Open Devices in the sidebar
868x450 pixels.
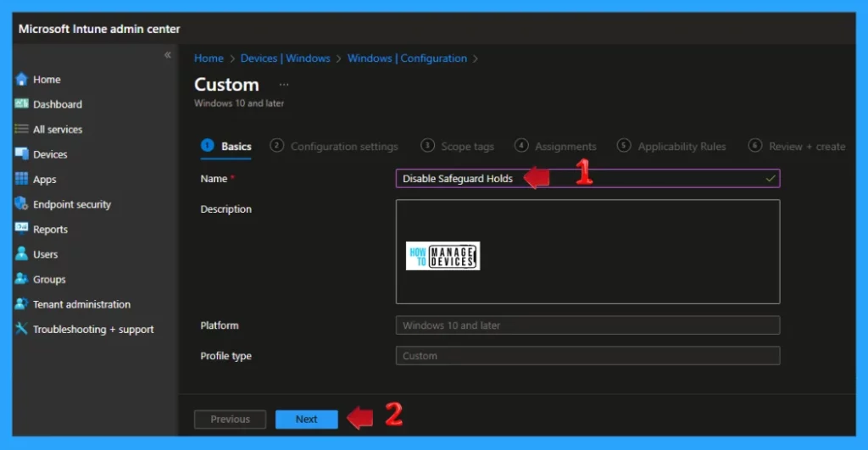click(50, 154)
